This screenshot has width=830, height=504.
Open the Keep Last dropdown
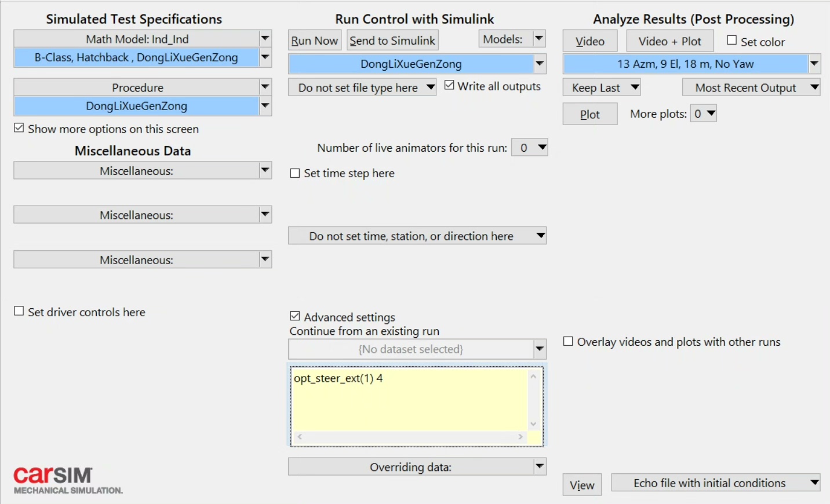[x=602, y=87]
